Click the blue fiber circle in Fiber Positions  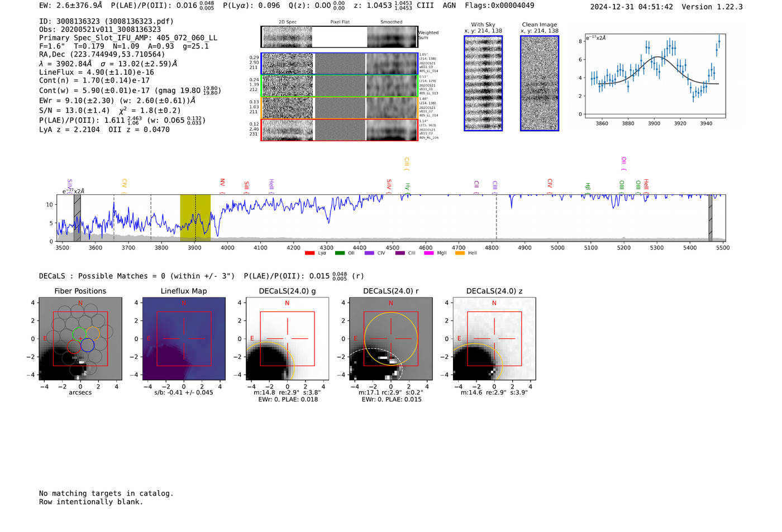(x=87, y=345)
